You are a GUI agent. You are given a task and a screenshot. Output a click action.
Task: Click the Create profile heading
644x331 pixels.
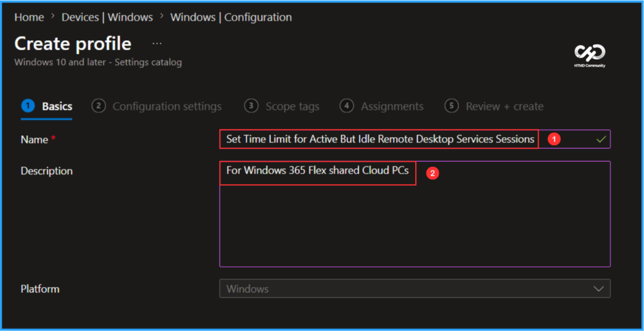[x=73, y=43]
